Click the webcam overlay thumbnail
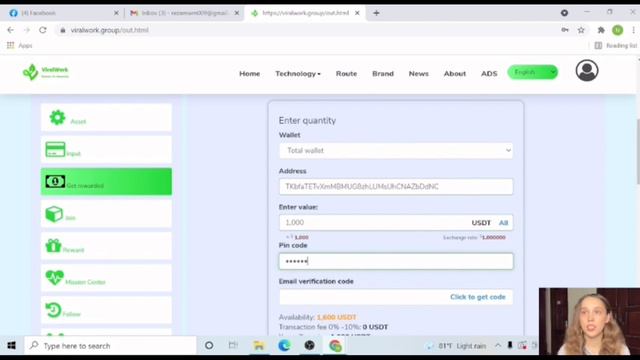Screen dimensions: 640x360 (589, 321)
